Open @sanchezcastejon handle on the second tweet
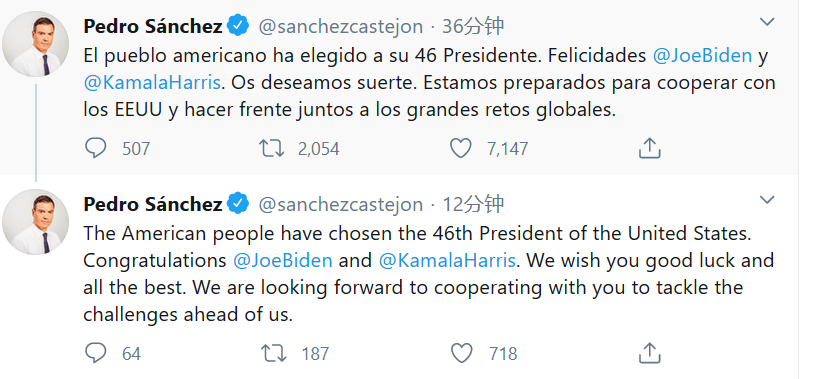813x379 pixels. [x=341, y=205]
